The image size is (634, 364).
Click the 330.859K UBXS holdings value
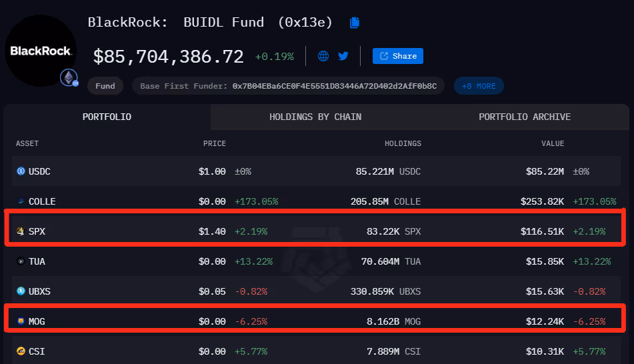tap(385, 291)
